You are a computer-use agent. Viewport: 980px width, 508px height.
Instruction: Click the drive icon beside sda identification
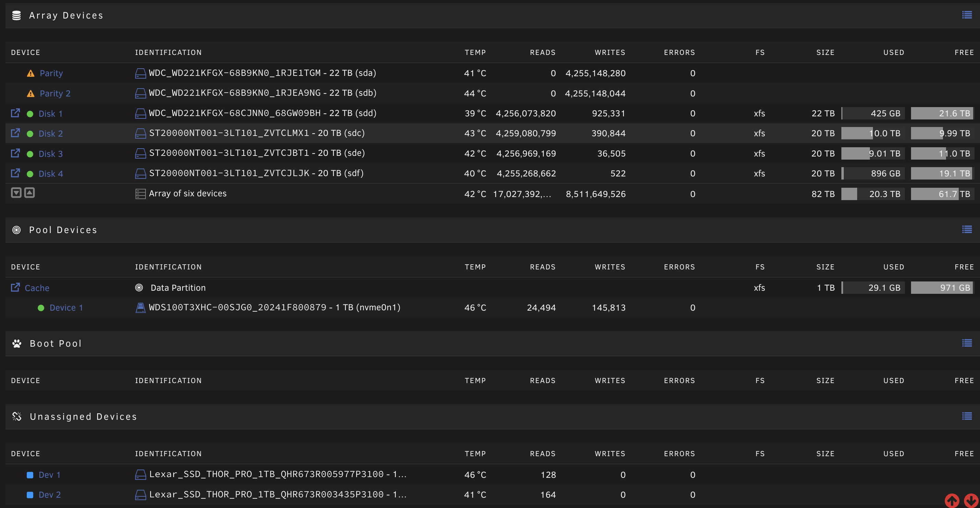click(x=140, y=73)
